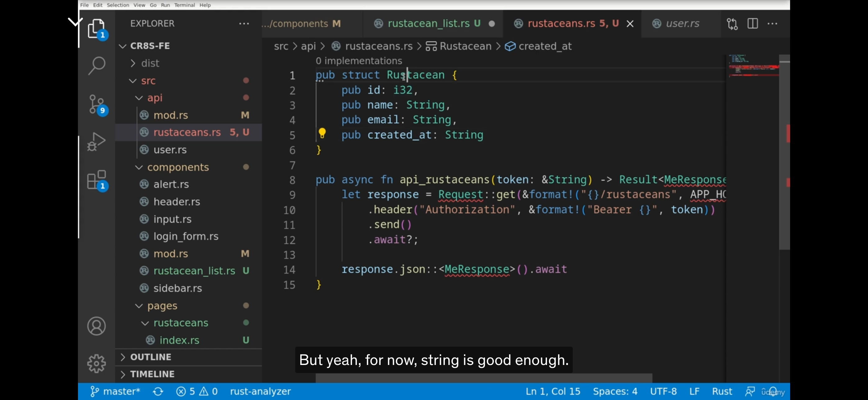Click the Rust language mode button
The image size is (868, 400).
pos(722,392)
